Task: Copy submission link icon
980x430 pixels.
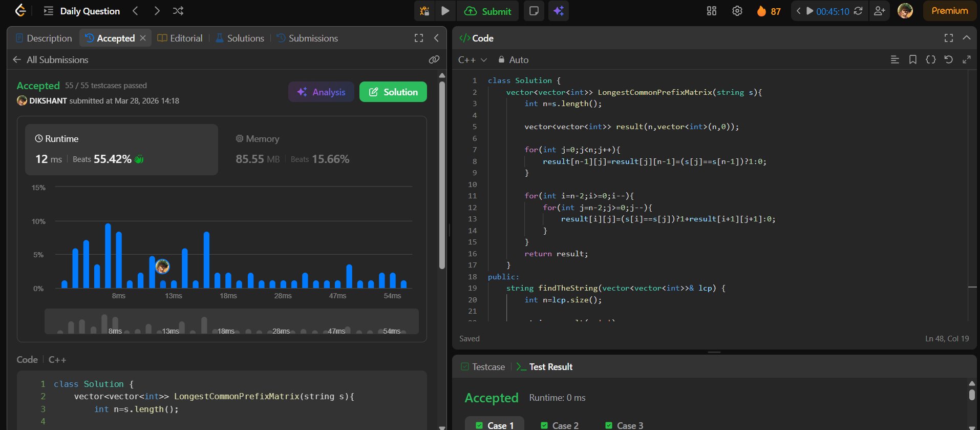Action: [x=434, y=59]
